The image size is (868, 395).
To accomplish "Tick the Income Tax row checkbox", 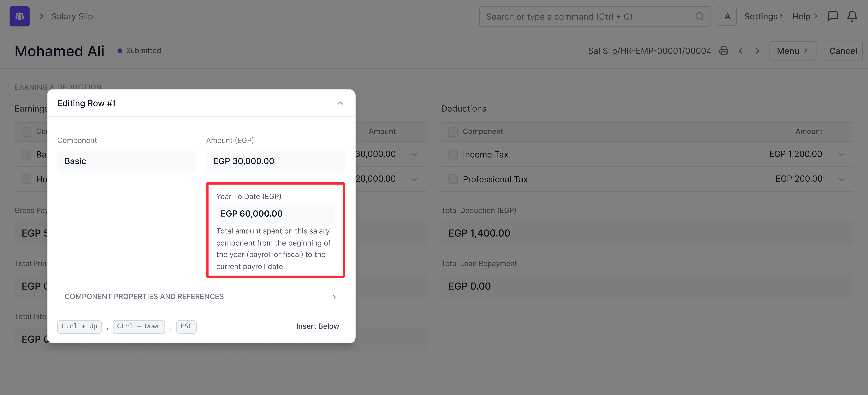I will (453, 154).
